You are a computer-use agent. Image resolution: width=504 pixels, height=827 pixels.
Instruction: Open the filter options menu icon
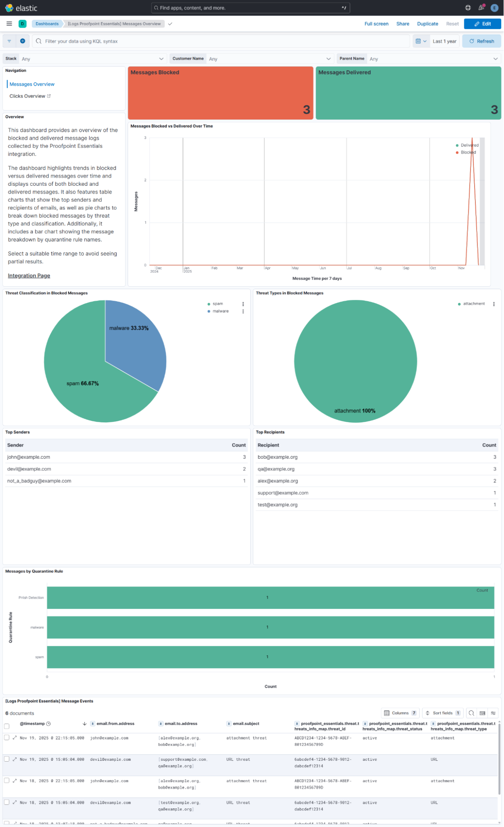pyautogui.click(x=9, y=41)
